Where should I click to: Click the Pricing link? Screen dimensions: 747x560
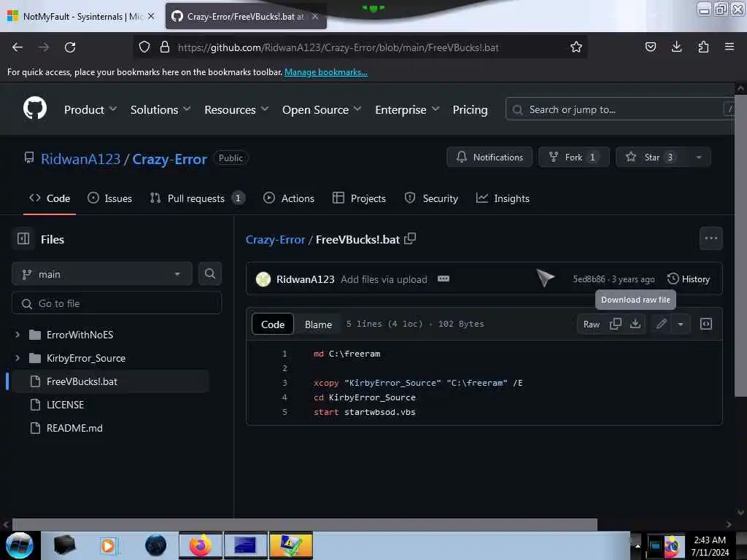pyautogui.click(x=470, y=109)
